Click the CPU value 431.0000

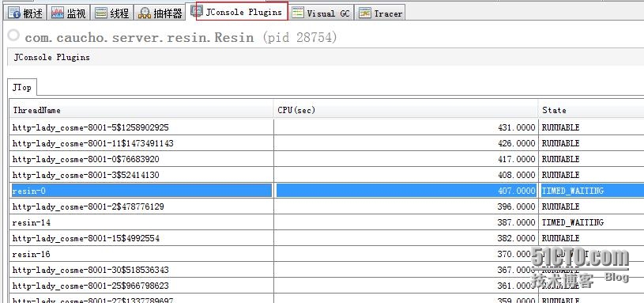(516, 127)
